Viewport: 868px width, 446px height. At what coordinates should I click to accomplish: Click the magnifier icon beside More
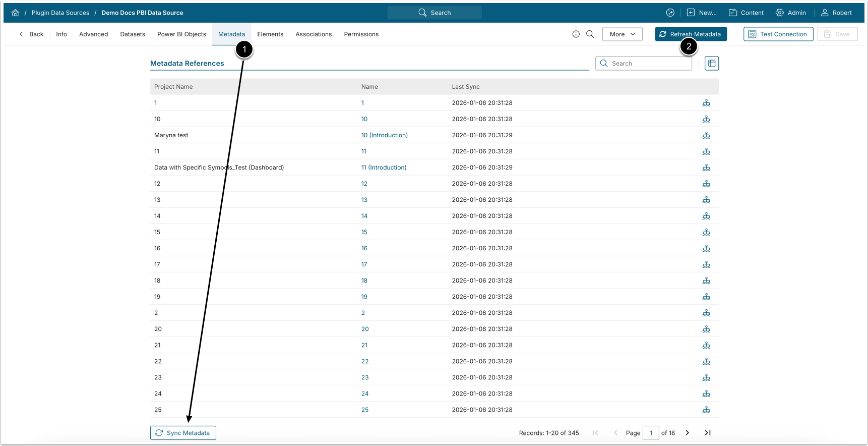click(590, 34)
